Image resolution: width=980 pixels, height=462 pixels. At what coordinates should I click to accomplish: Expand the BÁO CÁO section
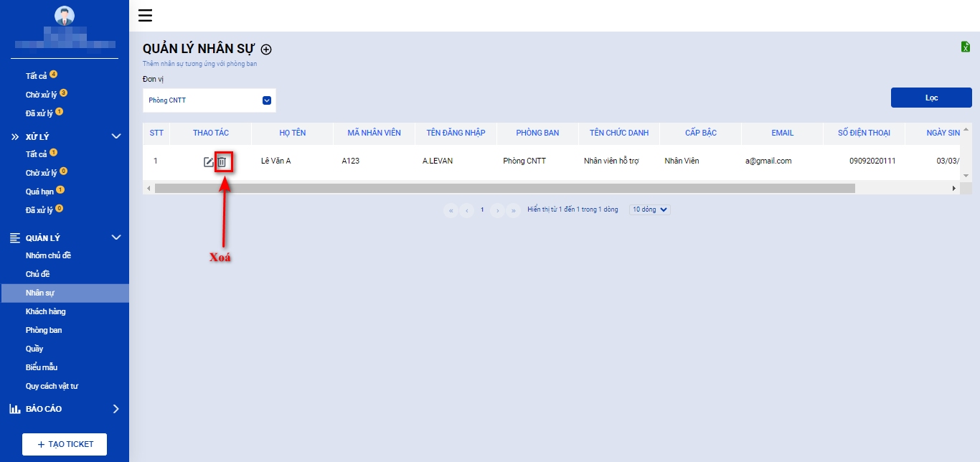116,409
